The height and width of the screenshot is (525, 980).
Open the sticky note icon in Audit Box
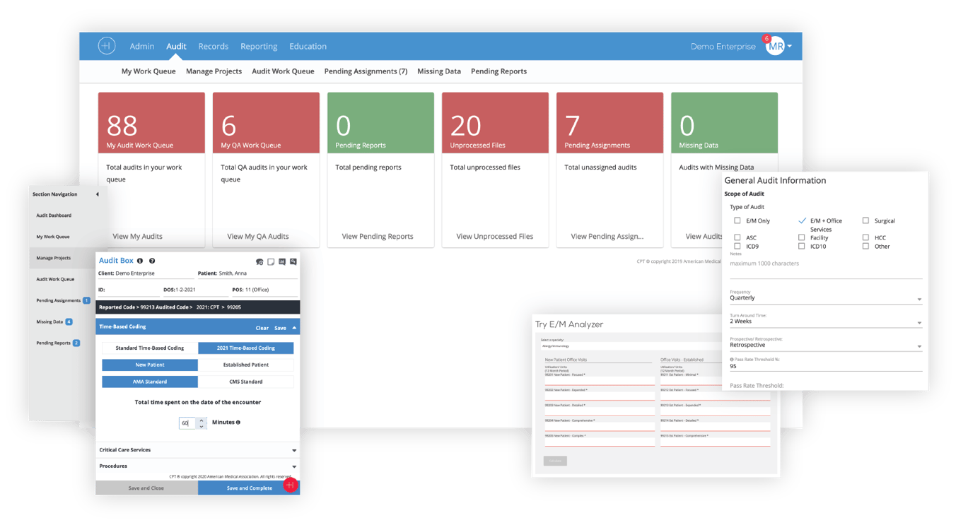(x=271, y=262)
